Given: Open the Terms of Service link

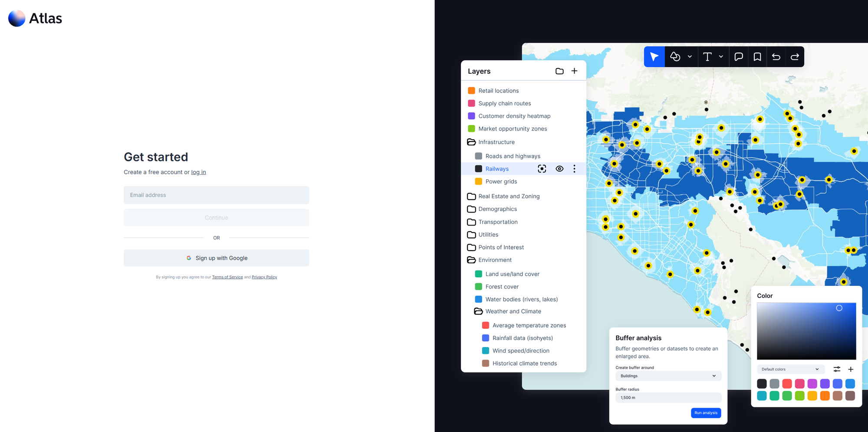Looking at the screenshot, I should 227,277.
